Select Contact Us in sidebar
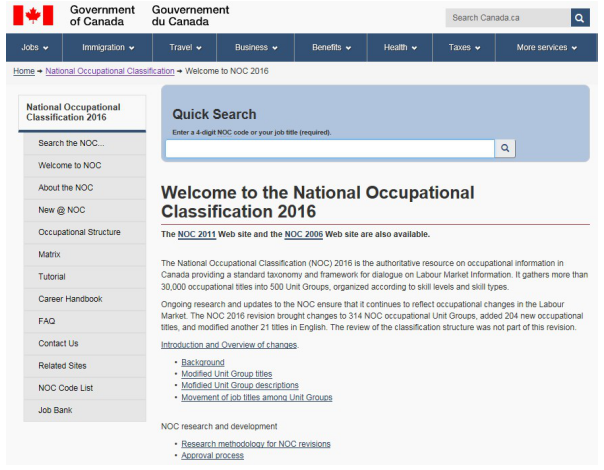604x470 pixels. (x=85, y=344)
